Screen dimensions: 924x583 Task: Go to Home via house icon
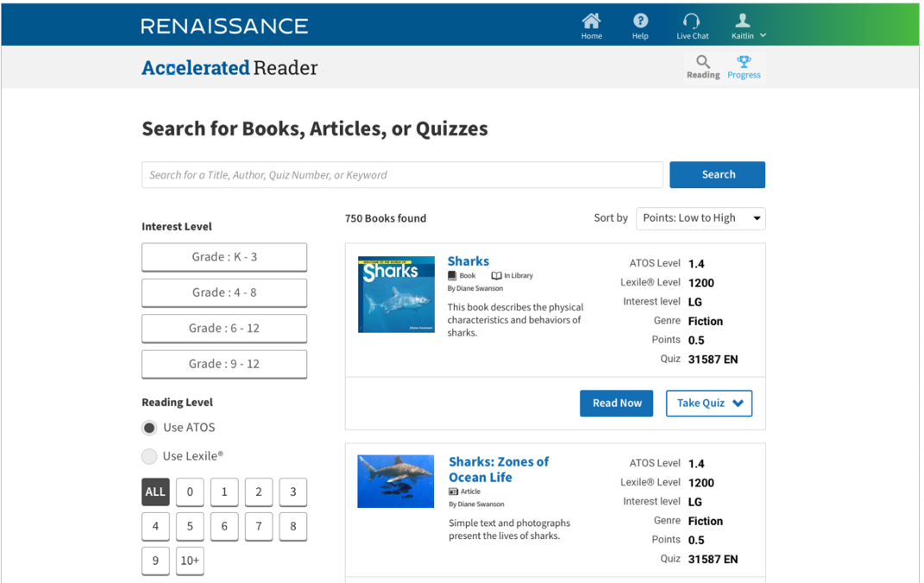(591, 21)
